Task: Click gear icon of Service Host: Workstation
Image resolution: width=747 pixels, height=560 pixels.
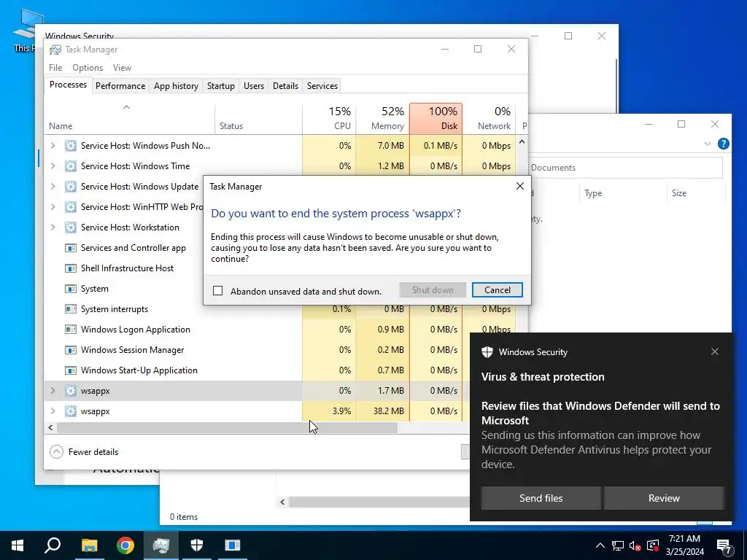Action: click(71, 227)
